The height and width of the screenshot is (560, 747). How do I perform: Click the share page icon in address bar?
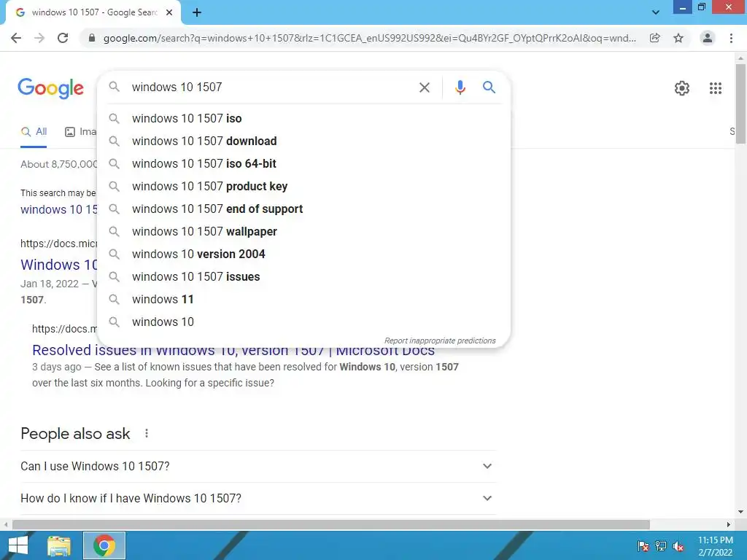(x=655, y=38)
